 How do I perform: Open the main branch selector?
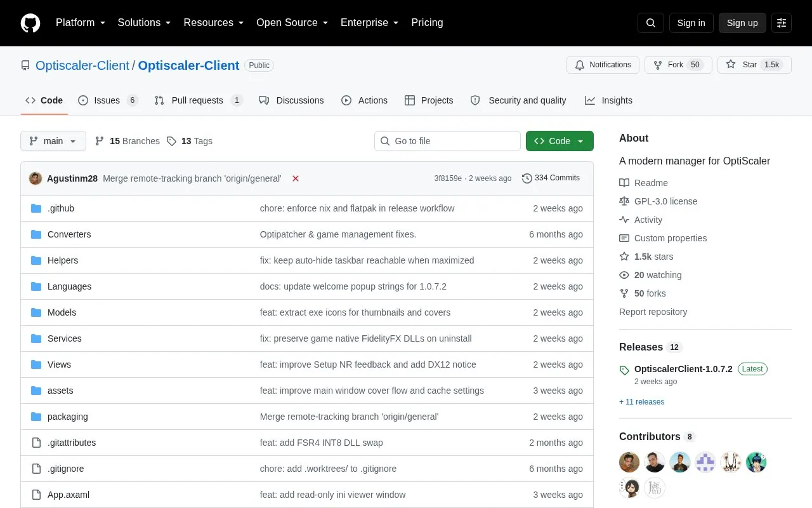(x=53, y=141)
